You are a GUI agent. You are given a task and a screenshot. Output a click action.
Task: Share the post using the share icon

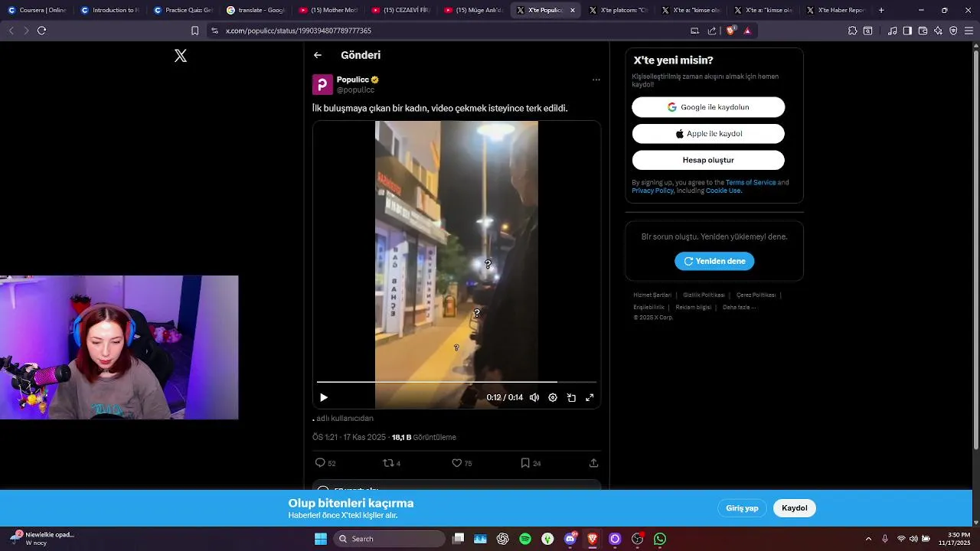593,463
